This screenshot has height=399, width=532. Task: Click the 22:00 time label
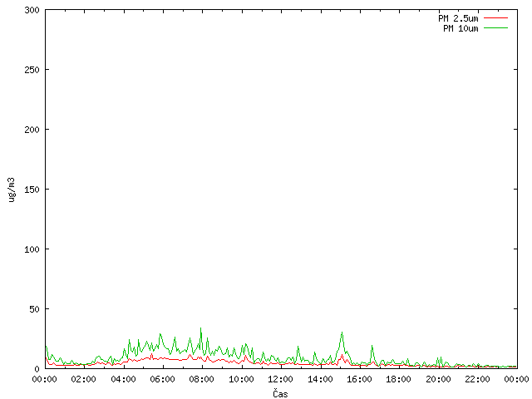(477, 379)
